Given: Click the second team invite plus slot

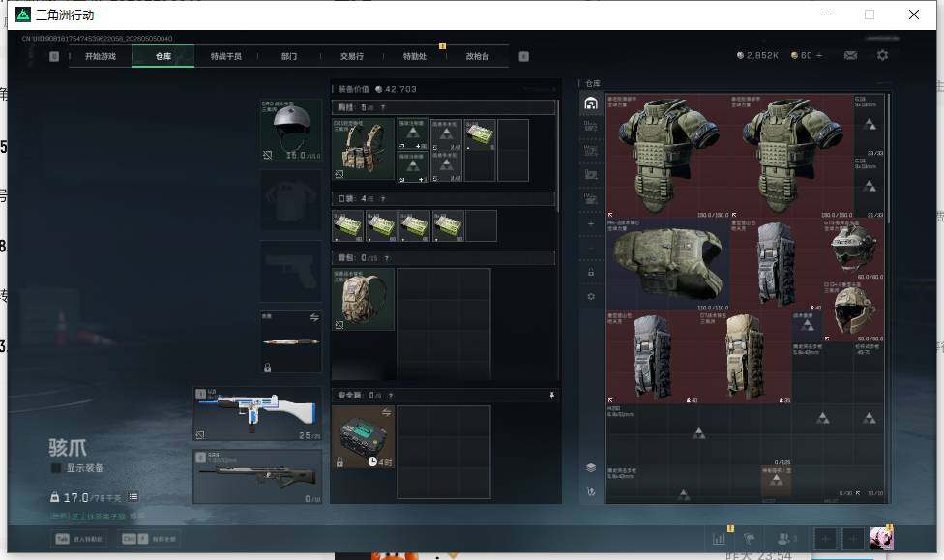Looking at the screenshot, I should 853,539.
